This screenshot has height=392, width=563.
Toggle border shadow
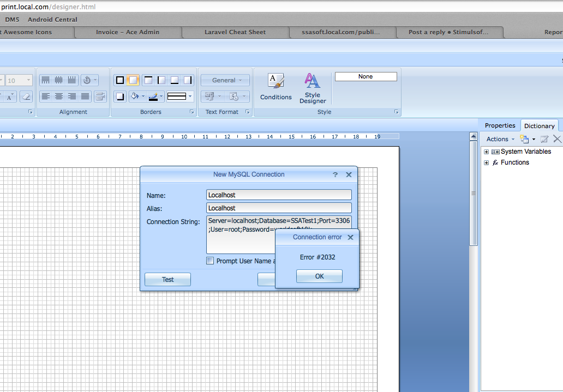(x=120, y=96)
